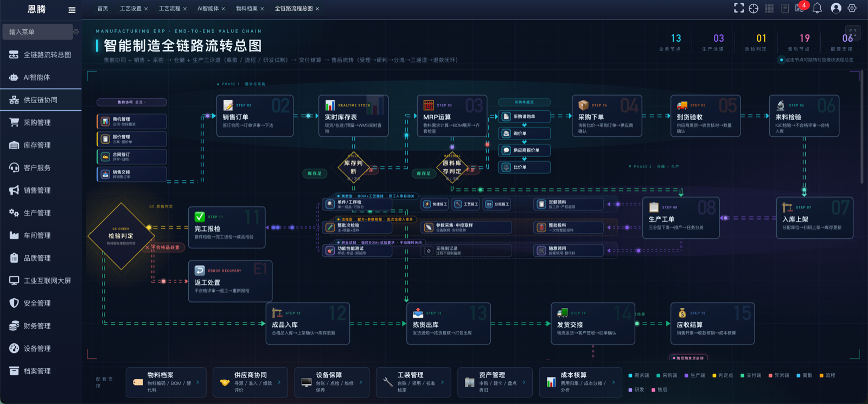The image size is (868, 404).
Task: Switch to the 首页 tab
Action: pos(103,9)
